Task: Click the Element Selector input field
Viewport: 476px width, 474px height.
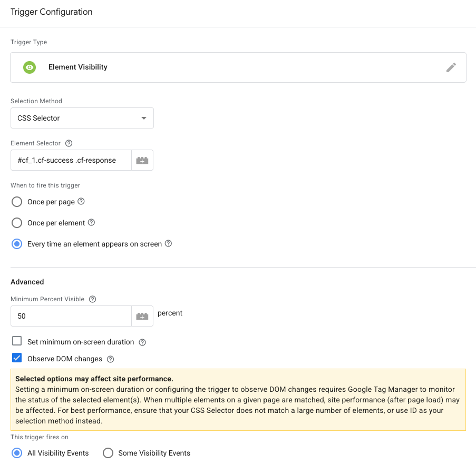Action: pos(69,161)
